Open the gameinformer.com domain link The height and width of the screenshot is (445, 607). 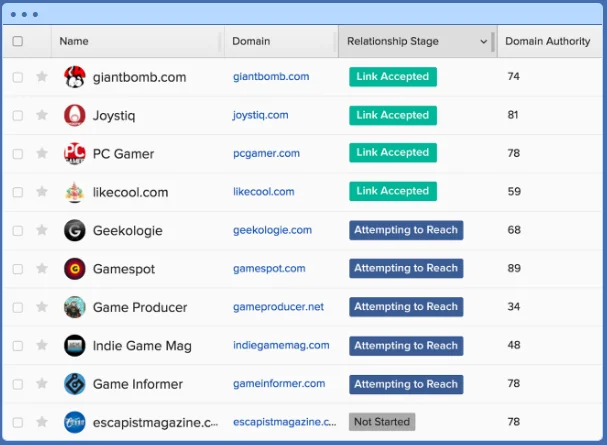click(279, 383)
